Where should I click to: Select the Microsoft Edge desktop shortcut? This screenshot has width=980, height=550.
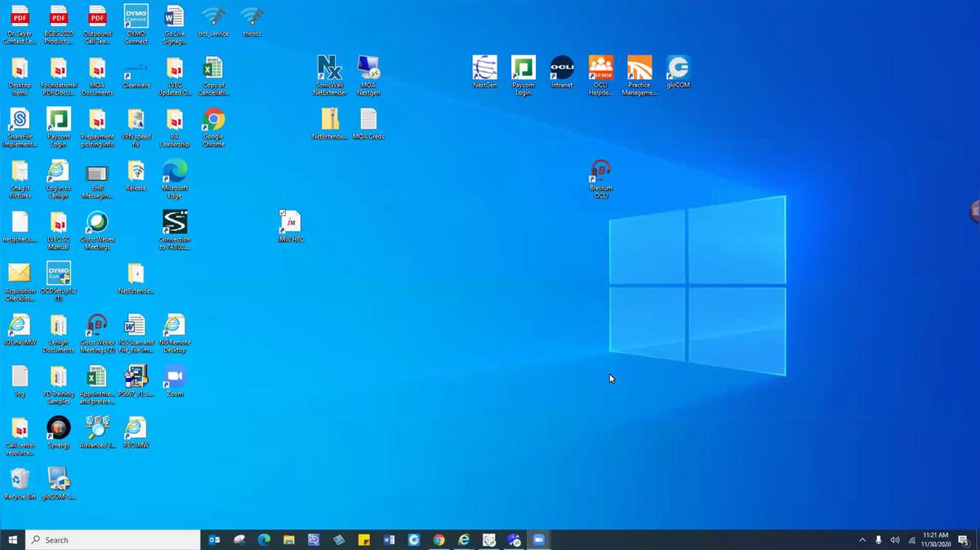(175, 172)
